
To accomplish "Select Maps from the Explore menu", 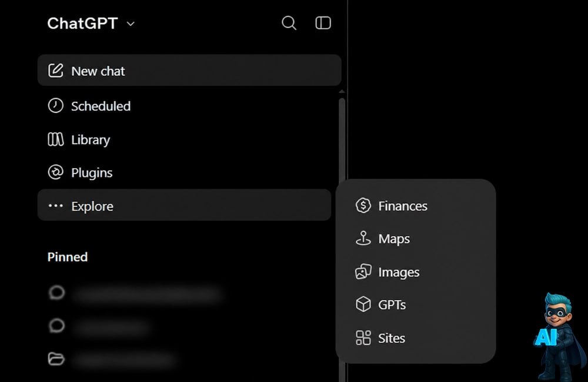I will (x=416, y=239).
